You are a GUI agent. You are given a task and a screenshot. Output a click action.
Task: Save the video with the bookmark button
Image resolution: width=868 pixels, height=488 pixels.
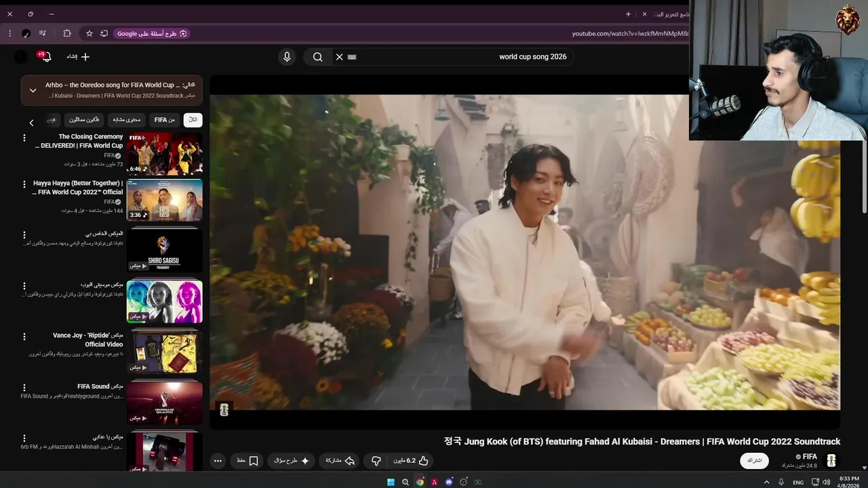[248, 461]
